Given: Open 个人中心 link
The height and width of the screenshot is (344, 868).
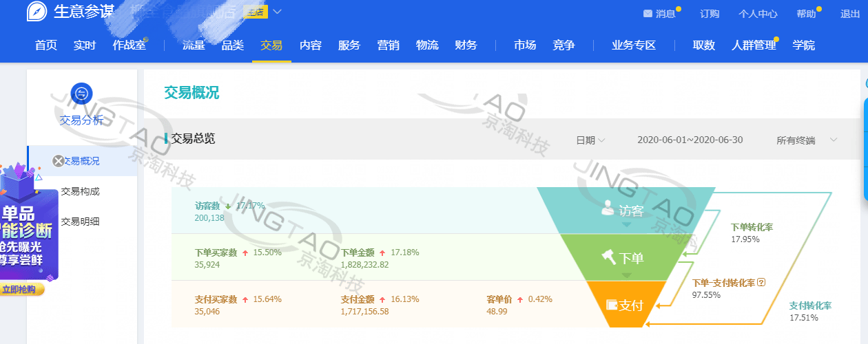Looking at the screenshot, I should (758, 14).
